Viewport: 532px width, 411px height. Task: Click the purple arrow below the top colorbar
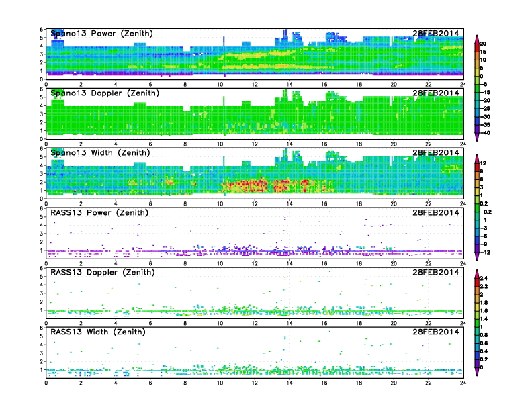pos(476,137)
